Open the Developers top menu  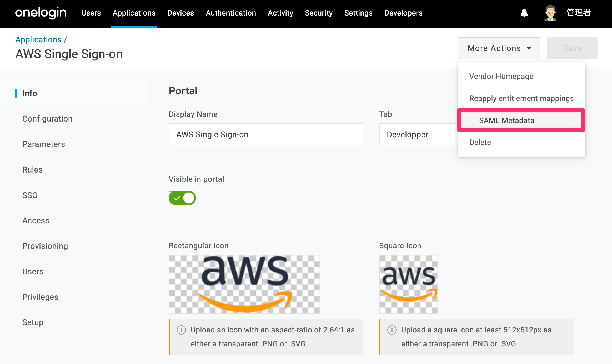[403, 13]
